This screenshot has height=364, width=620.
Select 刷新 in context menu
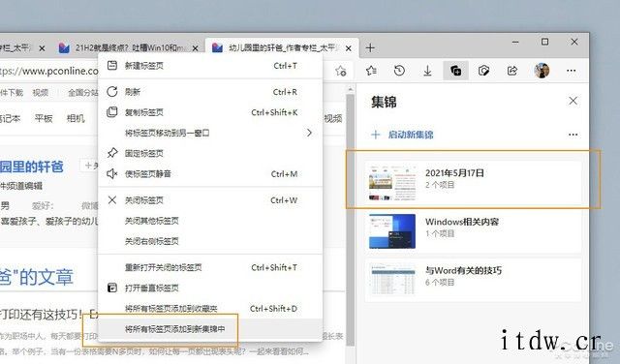pos(210,92)
